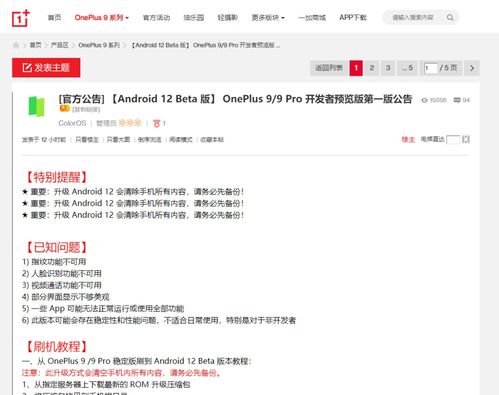This screenshot has width=499, height=395.
Task: Open the APP下载 nav item
Action: pos(353,17)
